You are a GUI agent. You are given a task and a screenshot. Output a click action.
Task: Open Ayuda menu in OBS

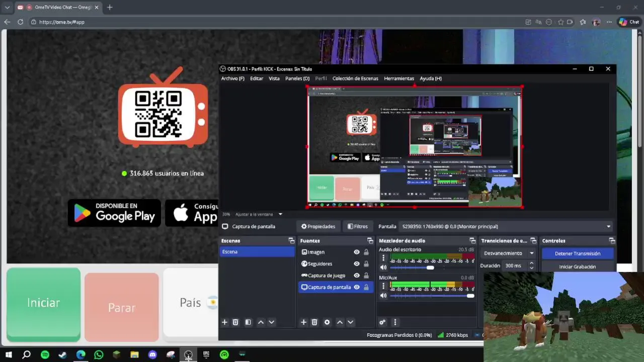[x=431, y=78]
